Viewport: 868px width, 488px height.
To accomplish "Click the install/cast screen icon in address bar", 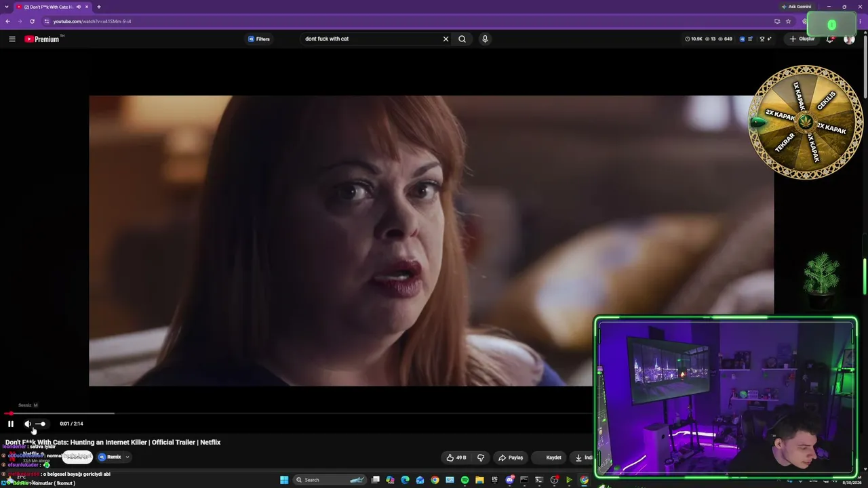I will tap(777, 21).
